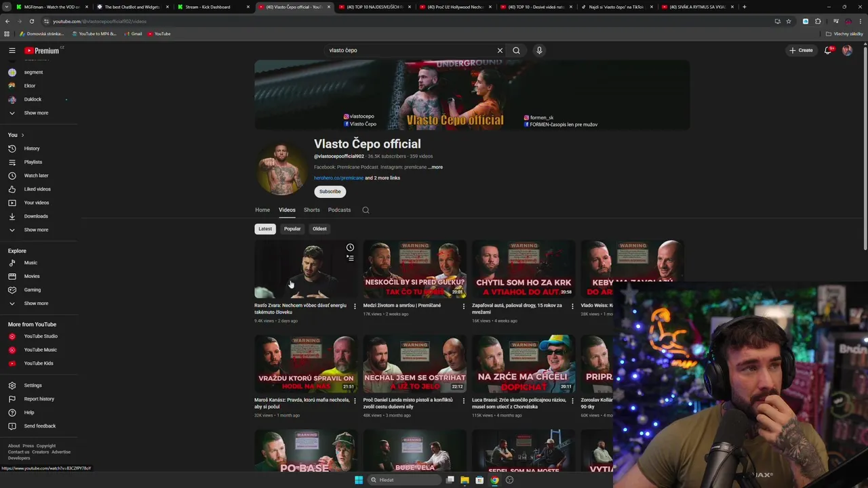
Task: Open options menu for Maroš Kanász video
Action: point(355,401)
